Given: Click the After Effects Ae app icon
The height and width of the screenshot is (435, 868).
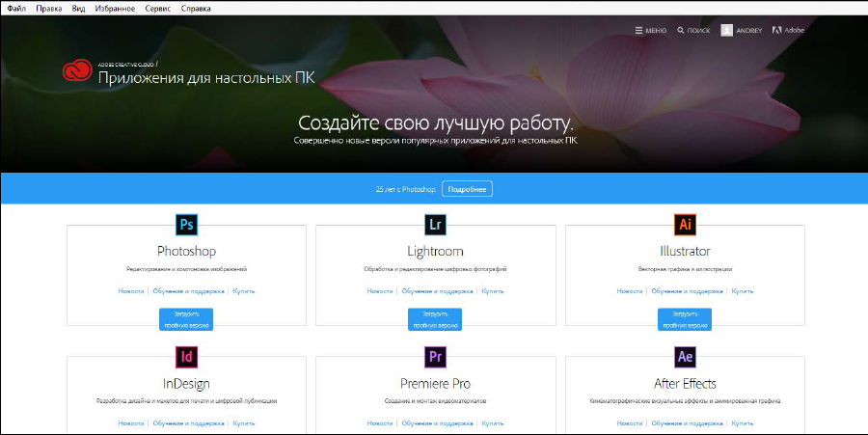Looking at the screenshot, I should click(x=685, y=357).
